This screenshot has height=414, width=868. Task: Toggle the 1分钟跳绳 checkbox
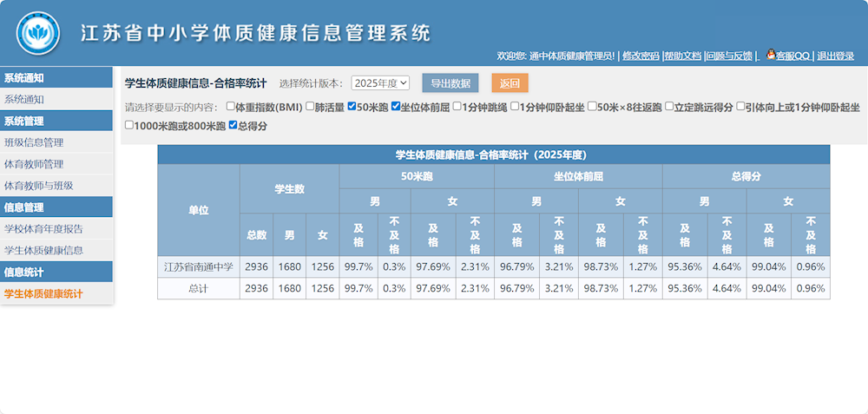click(457, 108)
